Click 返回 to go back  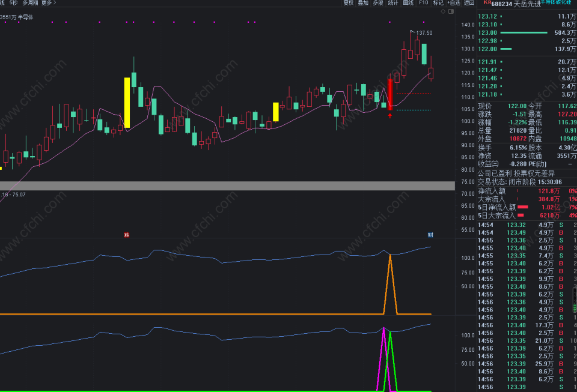pos(469,2)
